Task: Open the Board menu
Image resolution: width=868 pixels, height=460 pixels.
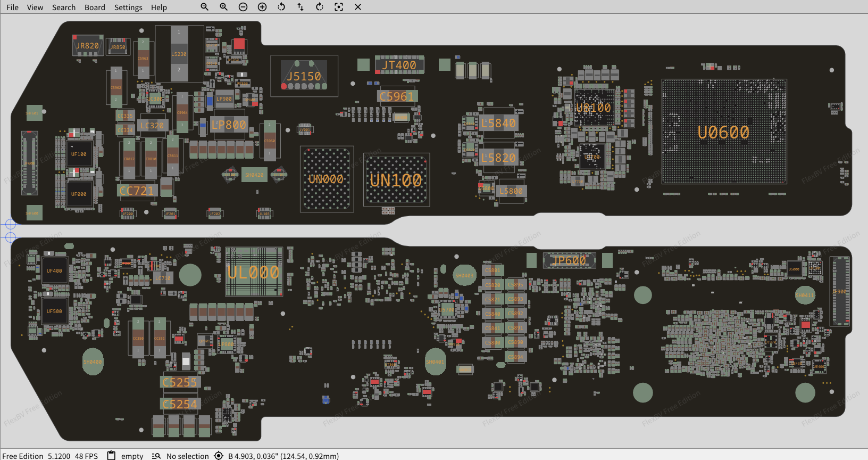Action: pyautogui.click(x=95, y=7)
